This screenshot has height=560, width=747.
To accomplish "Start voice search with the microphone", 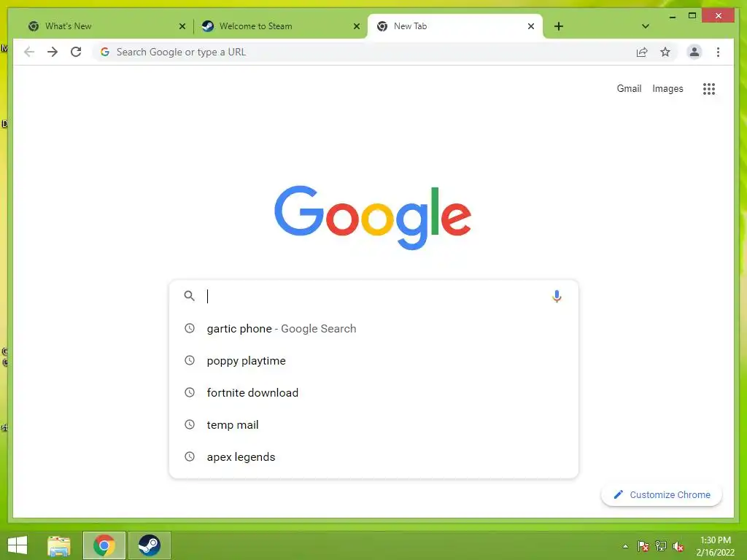I will 557,296.
